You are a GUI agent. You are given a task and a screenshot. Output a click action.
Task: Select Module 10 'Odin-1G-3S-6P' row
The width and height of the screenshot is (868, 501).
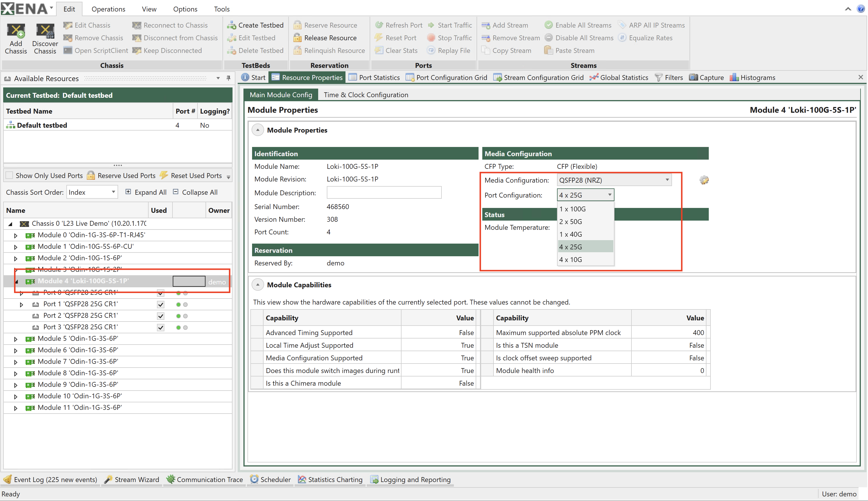118,396
